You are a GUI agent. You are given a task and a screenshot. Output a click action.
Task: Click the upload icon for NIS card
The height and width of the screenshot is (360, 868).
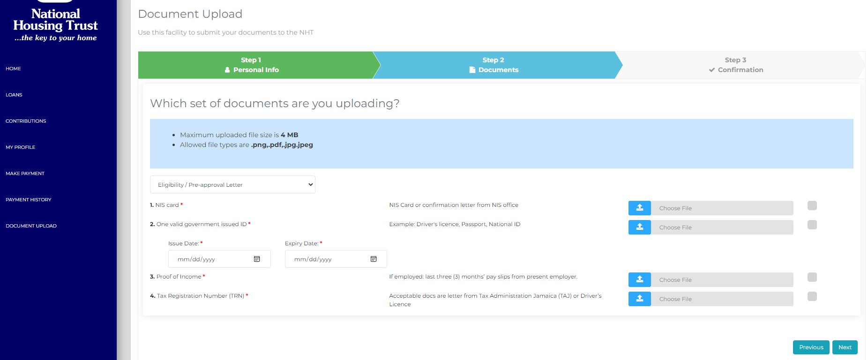click(x=639, y=208)
